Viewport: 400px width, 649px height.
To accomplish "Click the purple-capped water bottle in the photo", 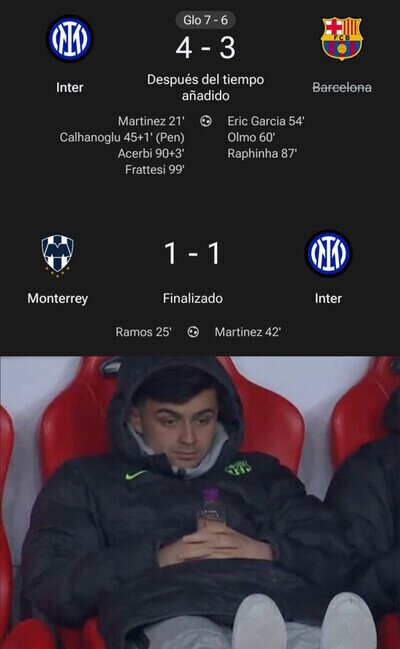I will (x=211, y=506).
